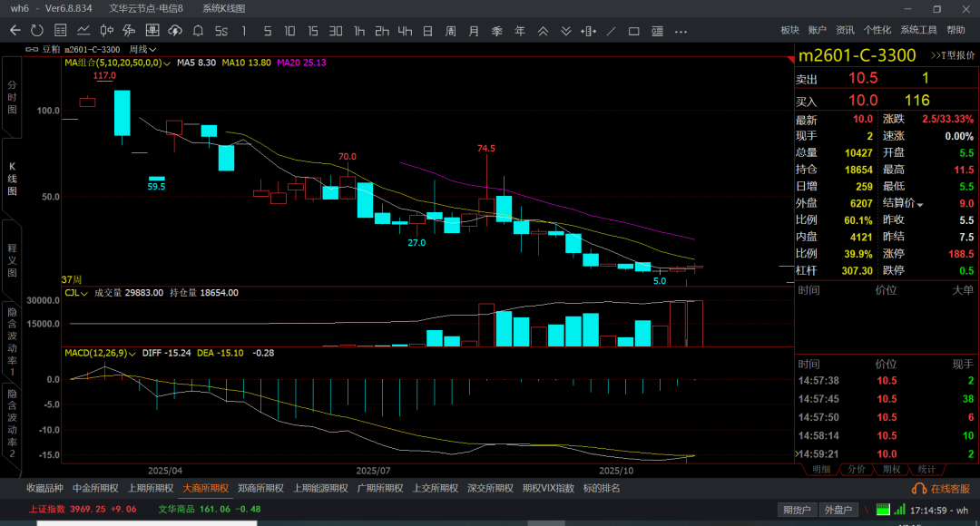
Task: Expand the MA组合 indicator dropdown
Action: pos(166,63)
